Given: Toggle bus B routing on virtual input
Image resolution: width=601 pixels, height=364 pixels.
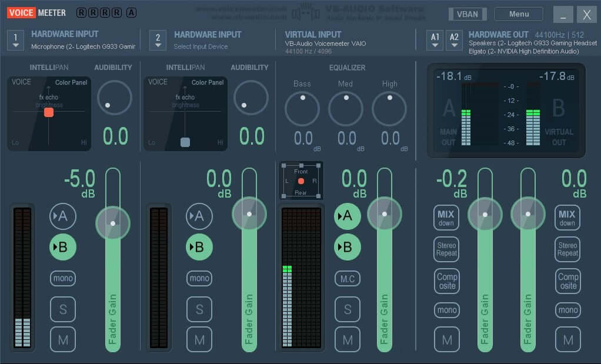Looking at the screenshot, I should pyautogui.click(x=348, y=247).
